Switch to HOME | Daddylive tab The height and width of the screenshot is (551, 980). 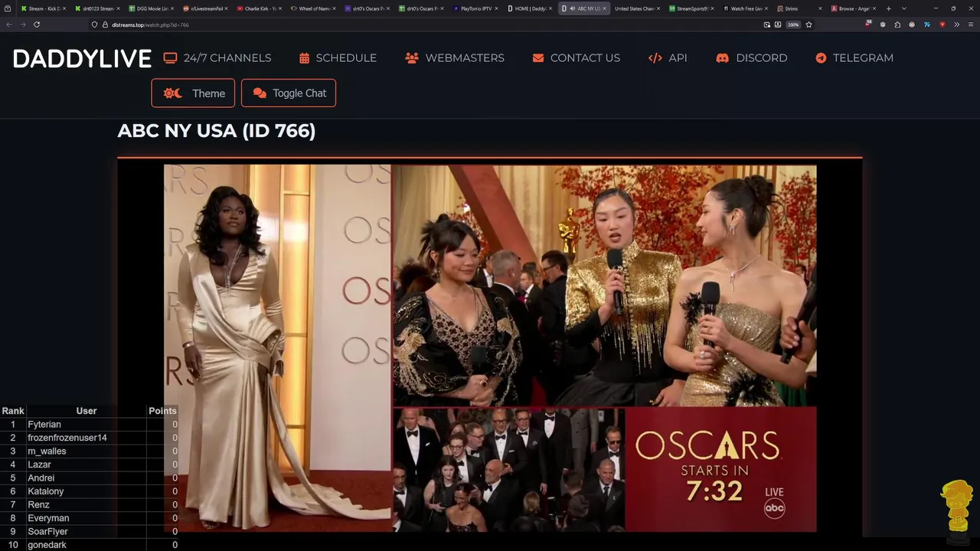click(530, 8)
